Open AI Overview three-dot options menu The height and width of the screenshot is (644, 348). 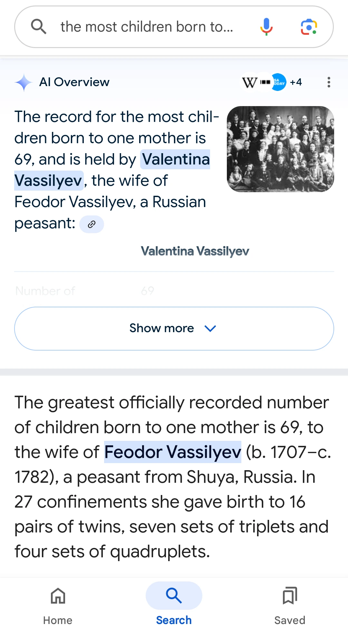coord(329,82)
